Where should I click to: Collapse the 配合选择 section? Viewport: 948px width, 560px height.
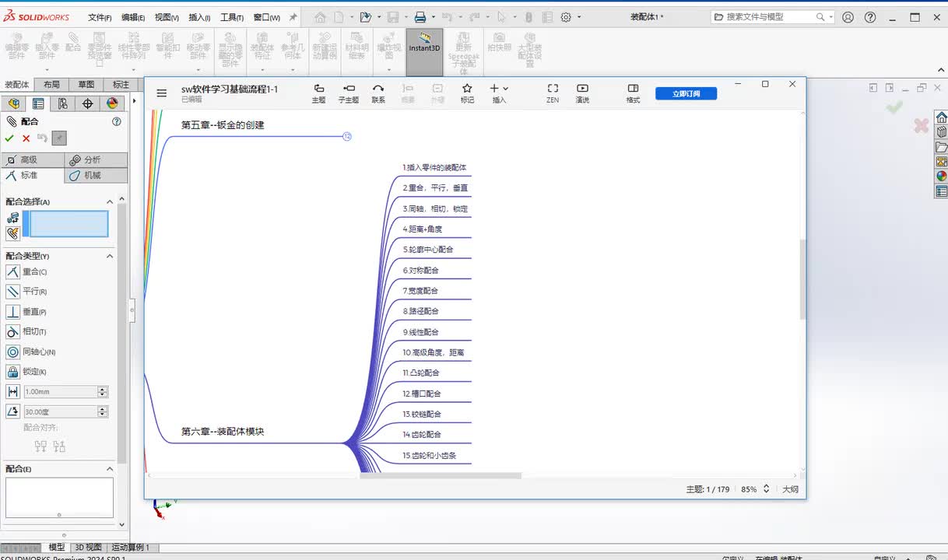coord(110,201)
